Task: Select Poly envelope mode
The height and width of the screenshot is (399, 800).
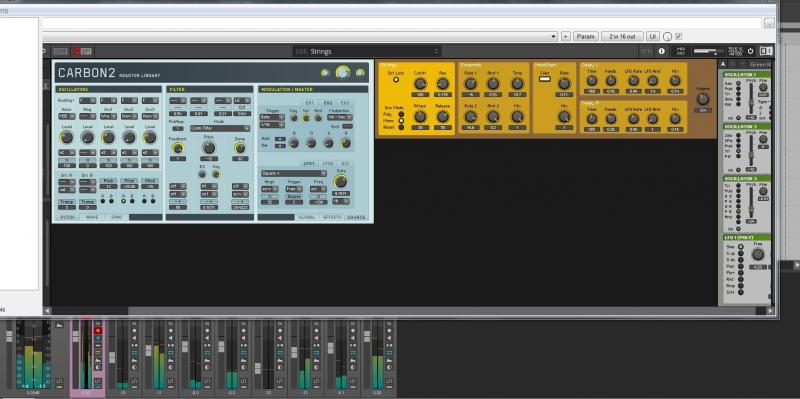Action: (401, 114)
